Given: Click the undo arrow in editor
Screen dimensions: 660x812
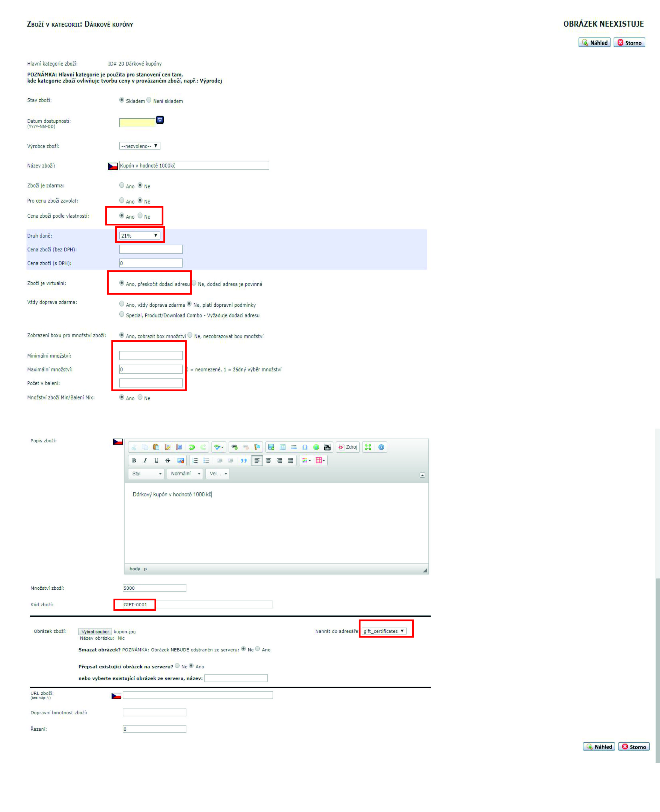Looking at the screenshot, I should click(x=192, y=447).
